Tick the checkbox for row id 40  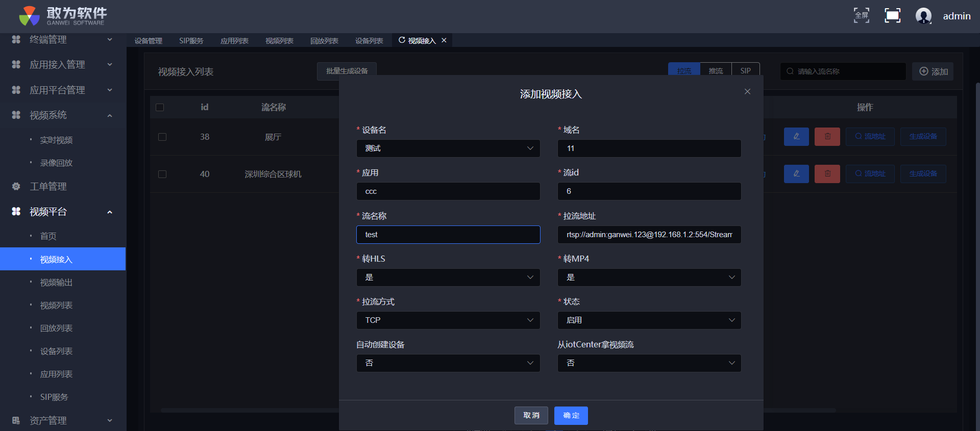coord(162,174)
